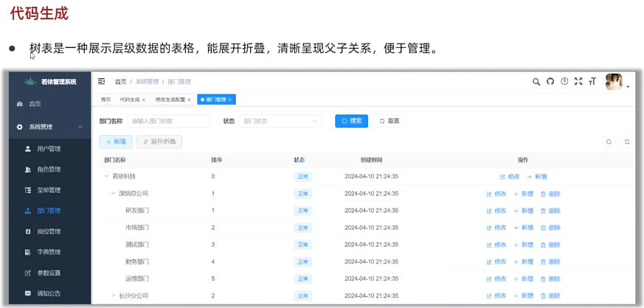Click 新增 for 若依科技
This screenshot has width=644, height=308.
pyautogui.click(x=537, y=177)
